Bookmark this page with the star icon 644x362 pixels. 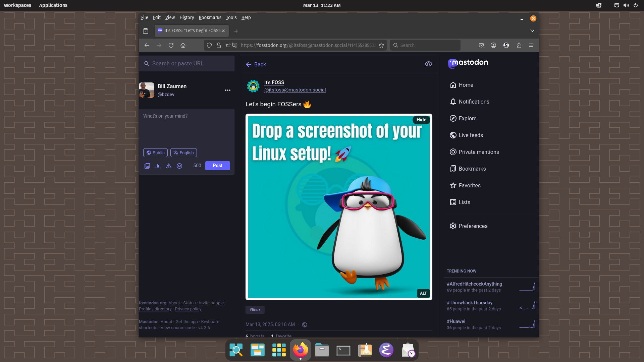tap(381, 45)
